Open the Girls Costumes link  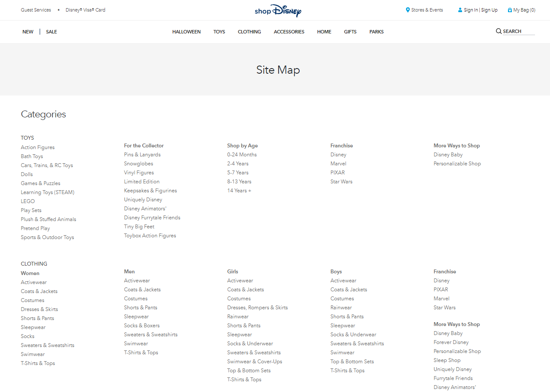pyautogui.click(x=239, y=298)
